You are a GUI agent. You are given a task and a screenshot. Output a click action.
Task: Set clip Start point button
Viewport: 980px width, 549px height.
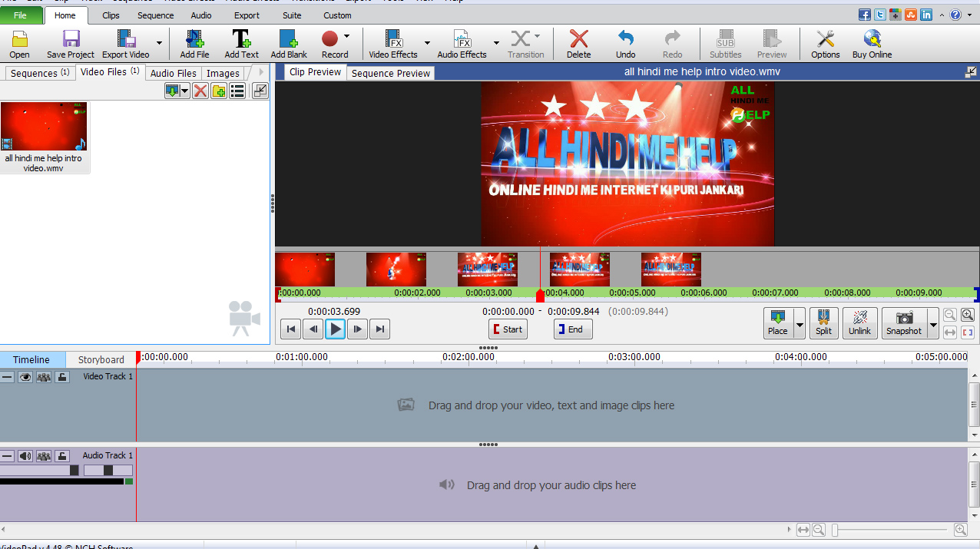[x=508, y=329]
